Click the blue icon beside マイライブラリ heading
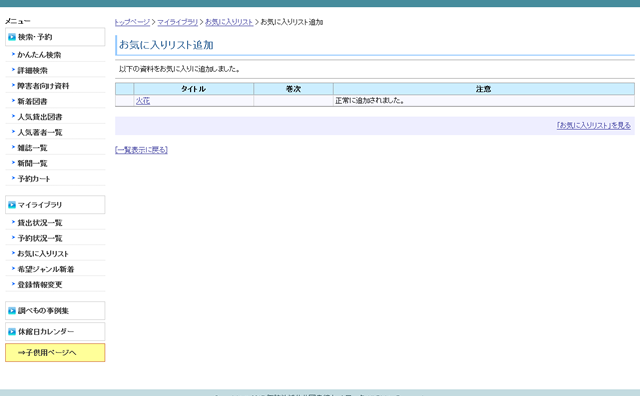Image resolution: width=640 pixels, height=396 pixels. click(12, 205)
